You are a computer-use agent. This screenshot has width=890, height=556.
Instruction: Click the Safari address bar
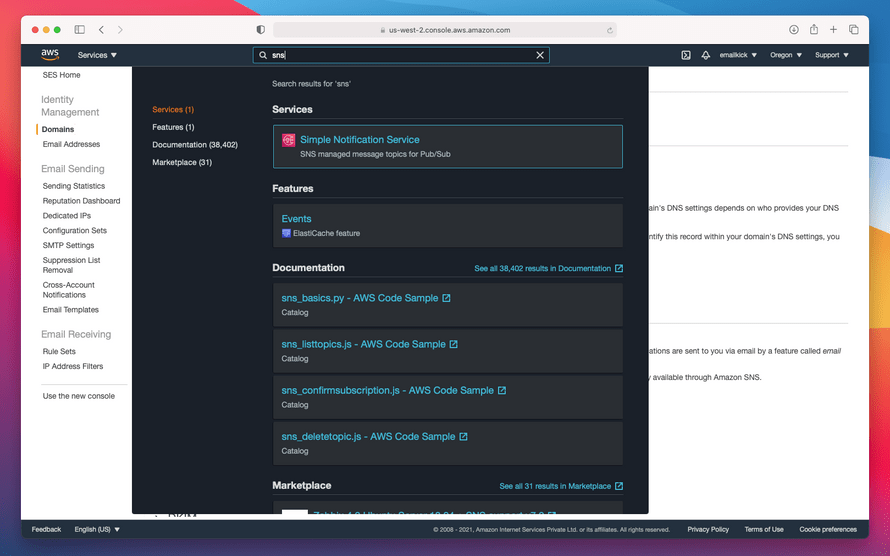pos(444,30)
